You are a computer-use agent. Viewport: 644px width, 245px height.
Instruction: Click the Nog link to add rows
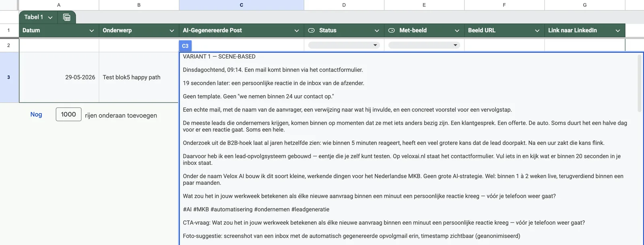click(x=36, y=115)
